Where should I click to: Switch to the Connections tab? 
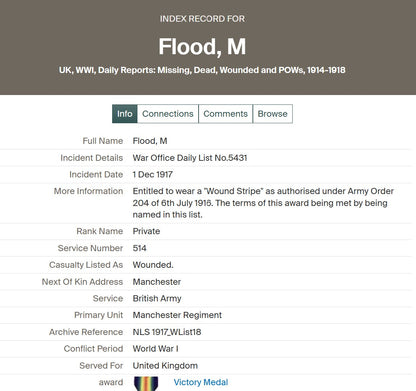coord(168,114)
